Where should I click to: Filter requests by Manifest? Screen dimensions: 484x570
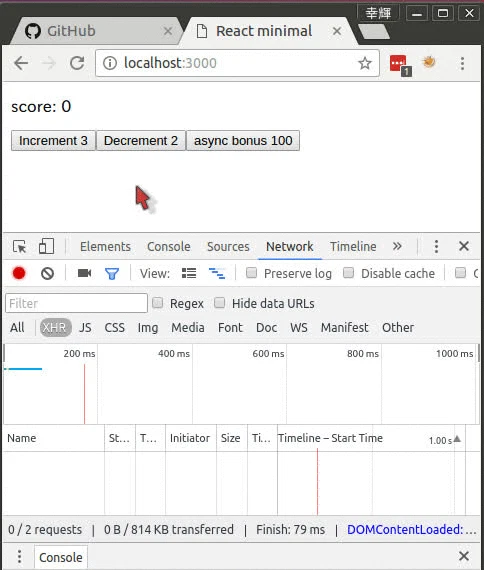pyautogui.click(x=344, y=328)
